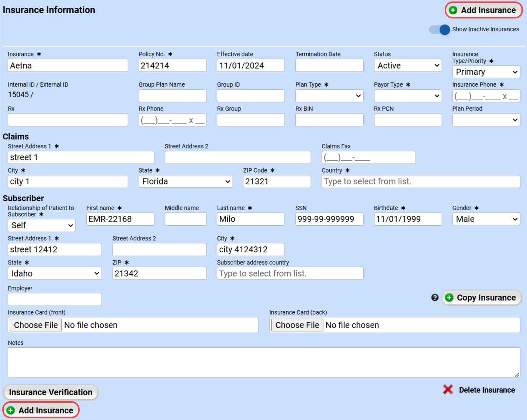Open the Plan Period dropdown
Screen dimensions: 527x420
[x=486, y=120]
